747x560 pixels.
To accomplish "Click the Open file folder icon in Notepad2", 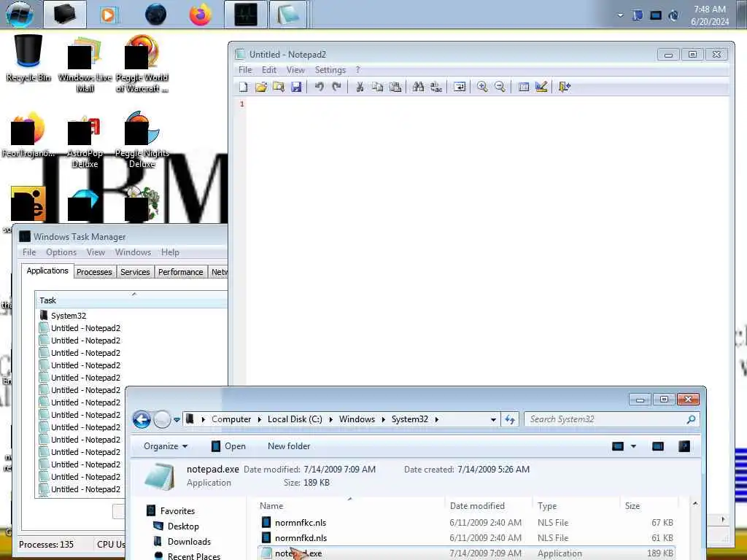I will [x=261, y=87].
